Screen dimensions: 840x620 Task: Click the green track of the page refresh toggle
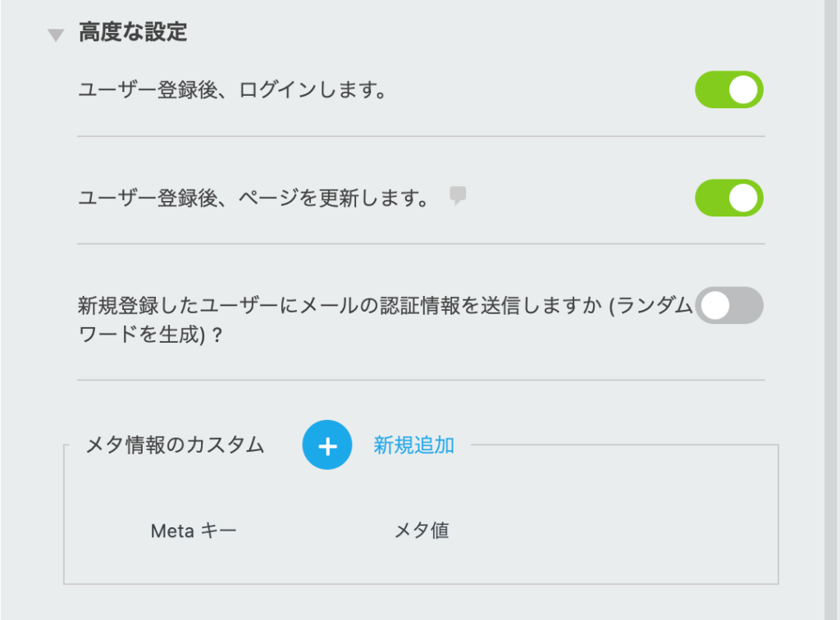711,198
